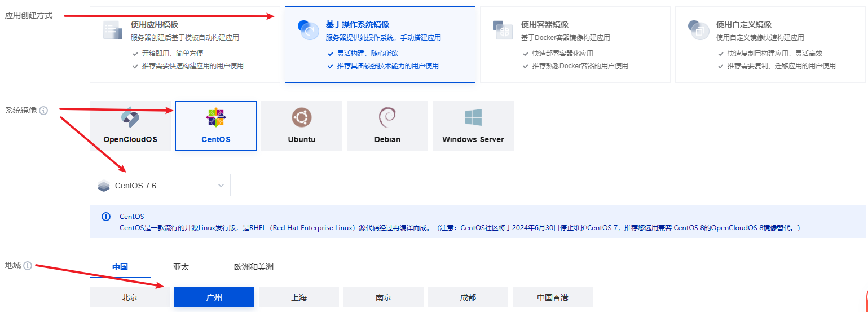Click the operating system image refresh icon
Viewport: 868px width, 312px height.
309,30
